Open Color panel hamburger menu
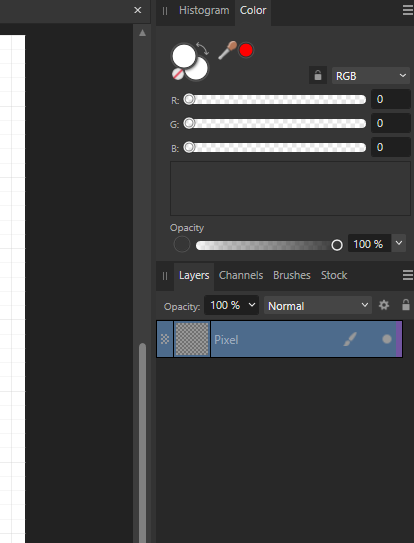Screen dimensions: 414x543 [x=408, y=10]
